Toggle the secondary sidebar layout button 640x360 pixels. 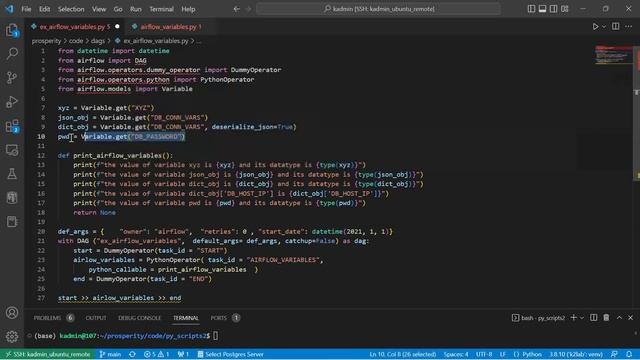(x=553, y=9)
